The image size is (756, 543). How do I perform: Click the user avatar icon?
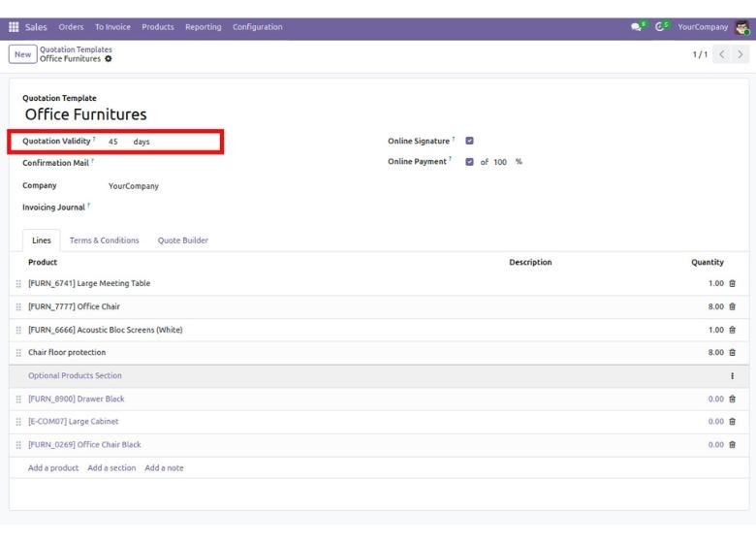[x=742, y=27]
